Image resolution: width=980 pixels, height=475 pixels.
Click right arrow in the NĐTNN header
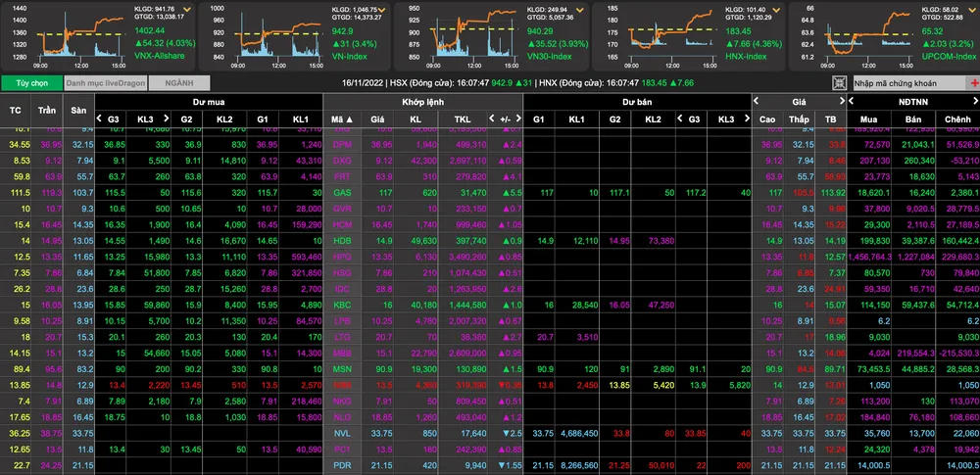973,102
